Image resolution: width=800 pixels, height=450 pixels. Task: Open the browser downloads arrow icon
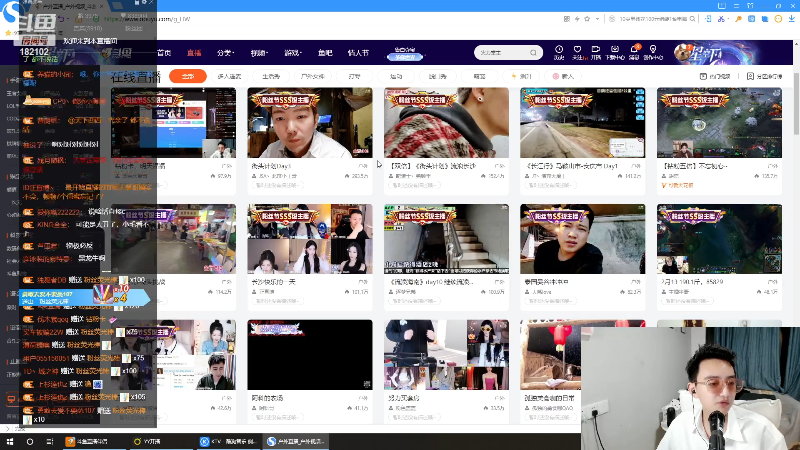(x=792, y=19)
